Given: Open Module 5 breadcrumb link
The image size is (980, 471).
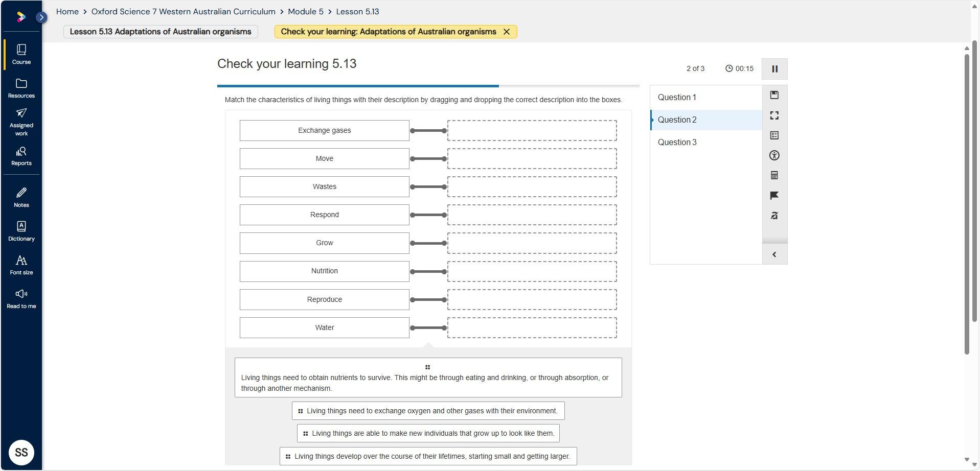Looking at the screenshot, I should [305, 11].
